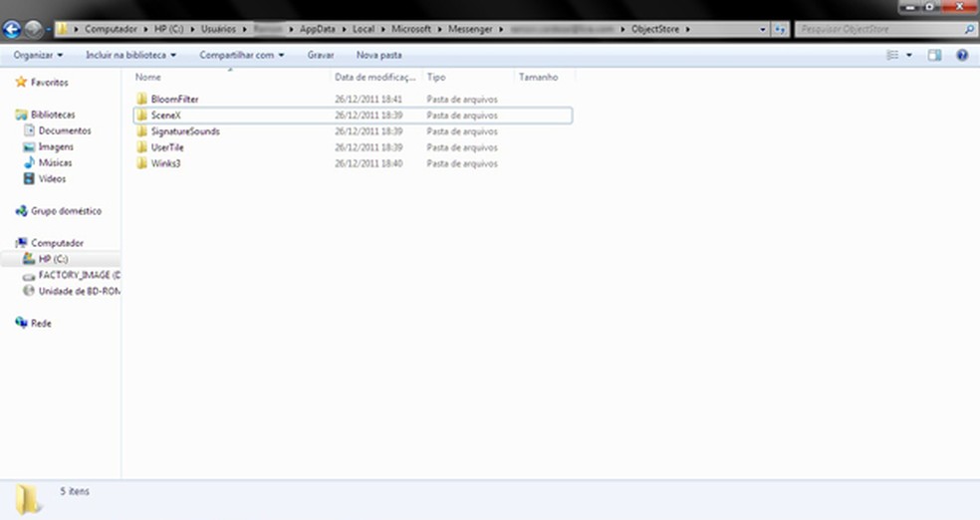Click the change view icon
This screenshot has height=520, width=980.
892,55
